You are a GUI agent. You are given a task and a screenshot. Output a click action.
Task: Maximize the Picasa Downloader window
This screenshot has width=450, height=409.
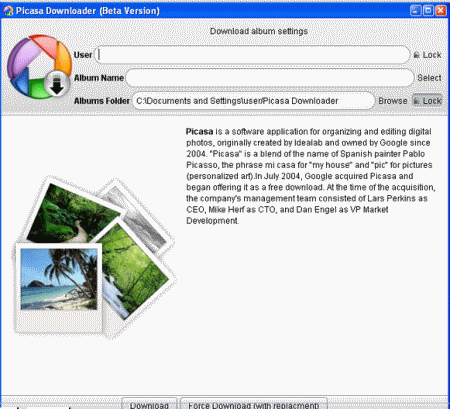[428, 11]
